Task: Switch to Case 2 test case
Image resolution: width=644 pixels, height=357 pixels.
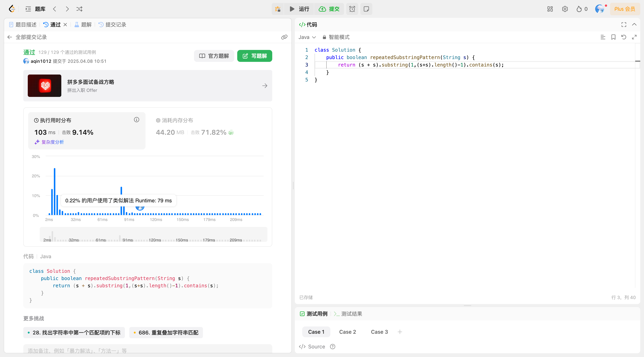Action: coord(347,332)
